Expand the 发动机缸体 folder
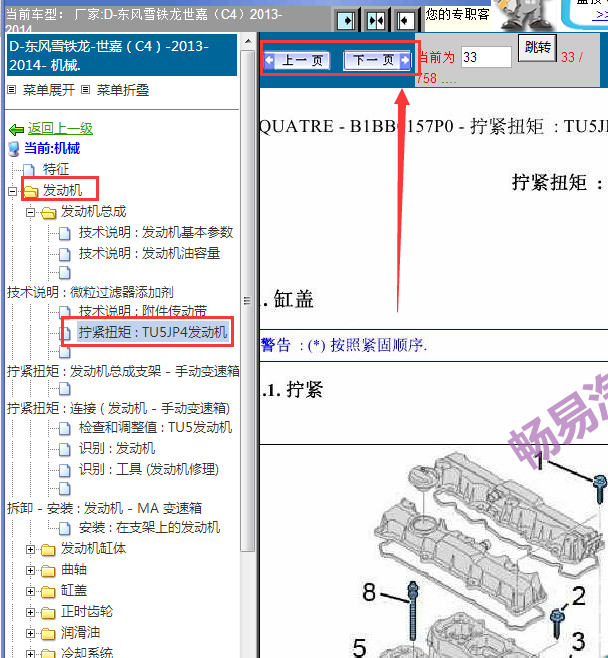 click(30, 549)
